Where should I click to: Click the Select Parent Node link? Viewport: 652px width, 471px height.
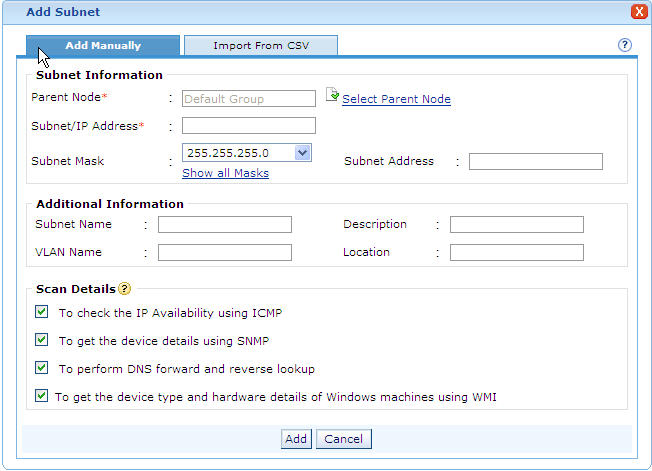tap(396, 99)
